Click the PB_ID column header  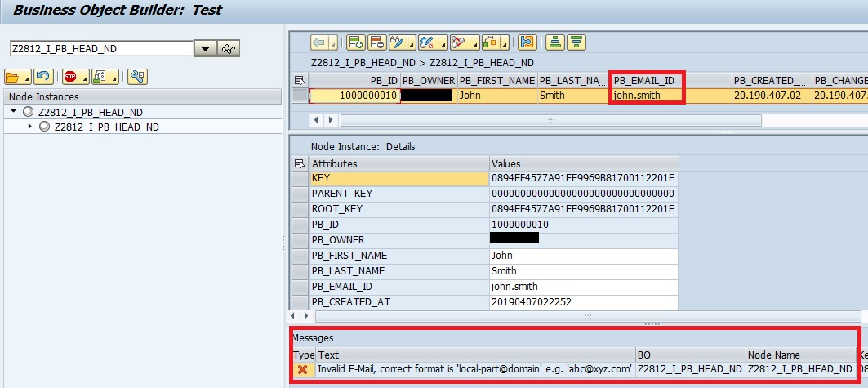pos(354,80)
